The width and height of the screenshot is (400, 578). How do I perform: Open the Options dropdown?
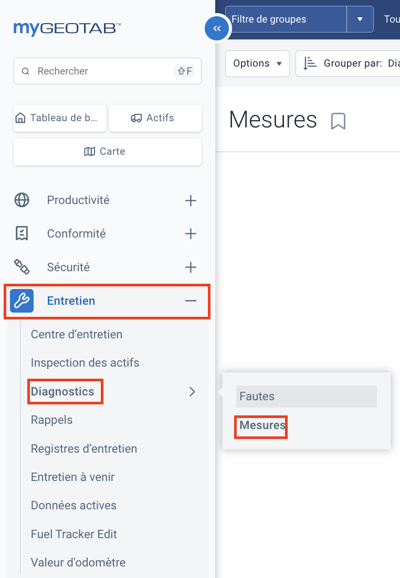click(257, 63)
